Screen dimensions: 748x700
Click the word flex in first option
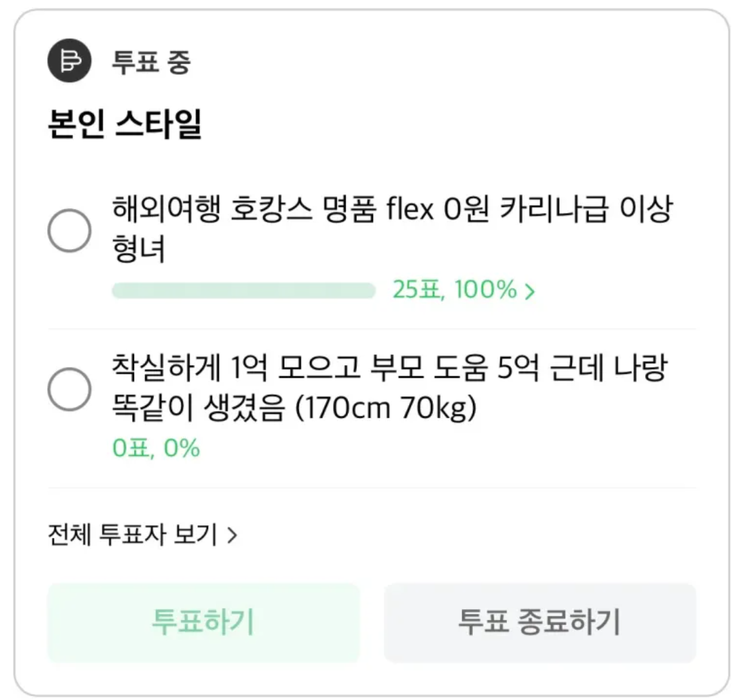click(410, 209)
